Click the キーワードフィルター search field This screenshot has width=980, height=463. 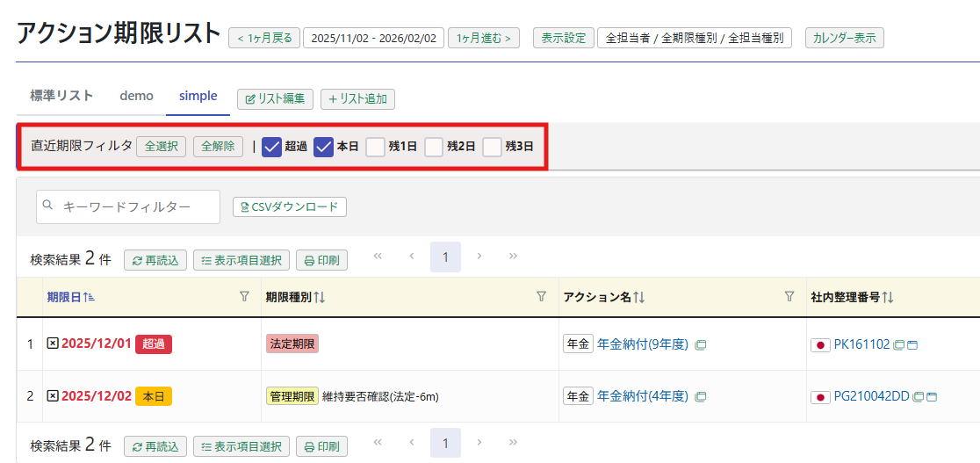tap(136, 206)
